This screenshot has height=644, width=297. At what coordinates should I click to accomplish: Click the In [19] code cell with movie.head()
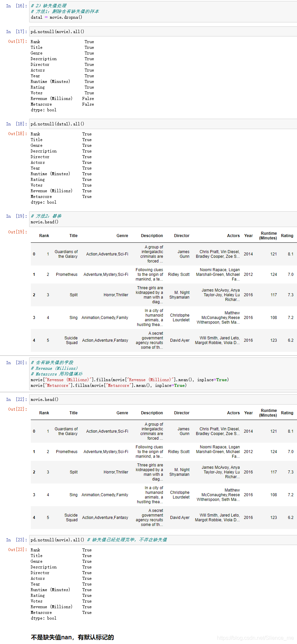163,219
